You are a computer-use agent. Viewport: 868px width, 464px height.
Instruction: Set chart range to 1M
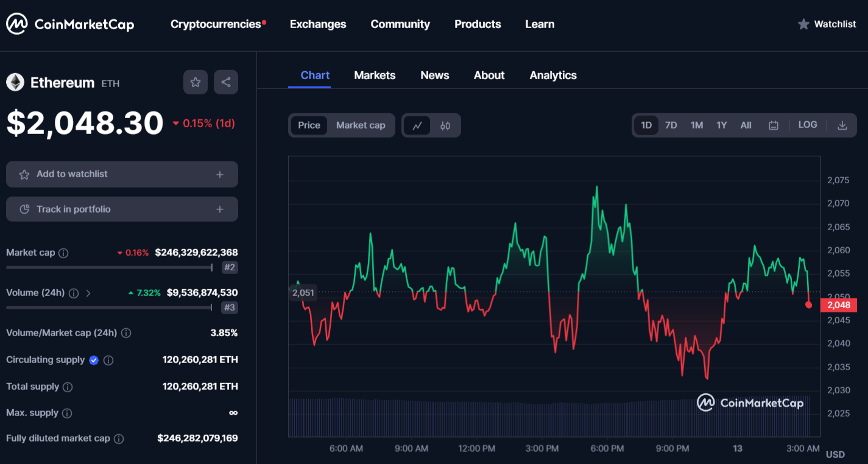(x=697, y=125)
